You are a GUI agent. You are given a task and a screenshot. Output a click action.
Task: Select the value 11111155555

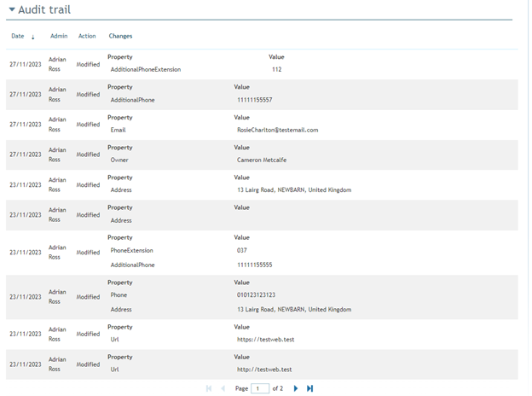point(254,265)
